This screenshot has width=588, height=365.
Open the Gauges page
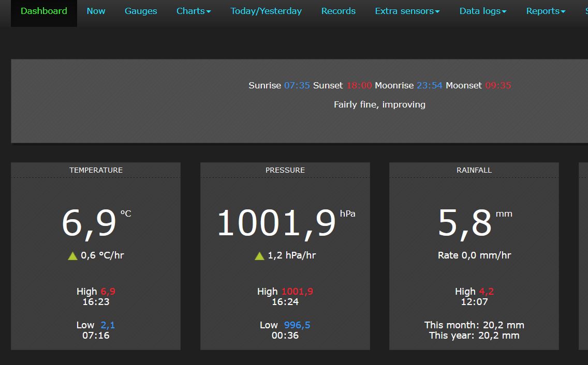pos(141,11)
